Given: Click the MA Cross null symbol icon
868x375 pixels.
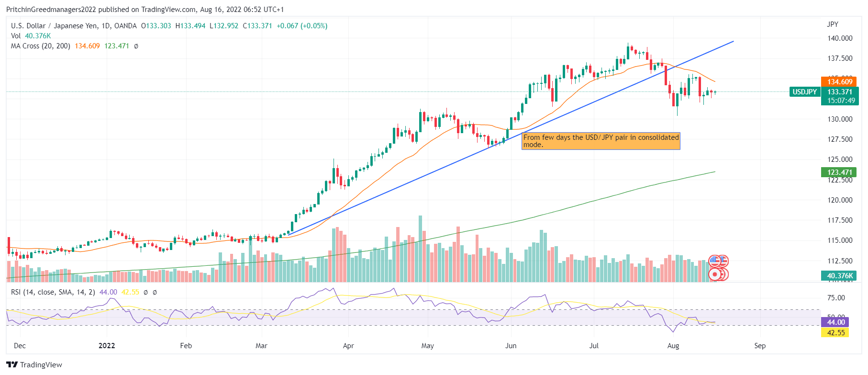Looking at the screenshot, I should (136, 46).
